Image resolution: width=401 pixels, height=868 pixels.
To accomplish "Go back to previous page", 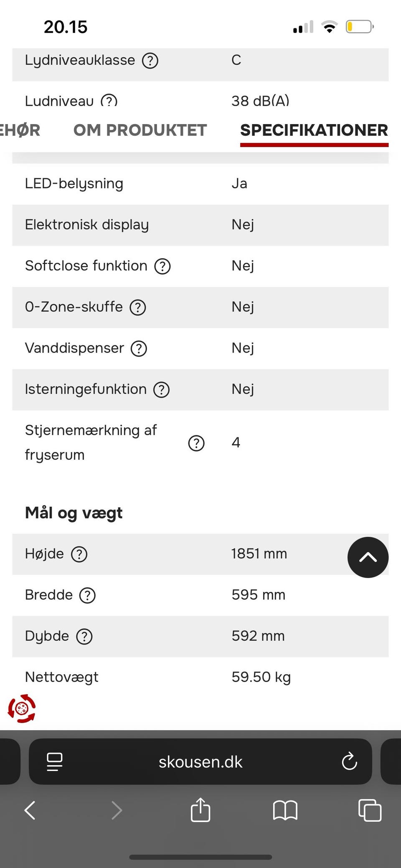I will tap(30, 810).
